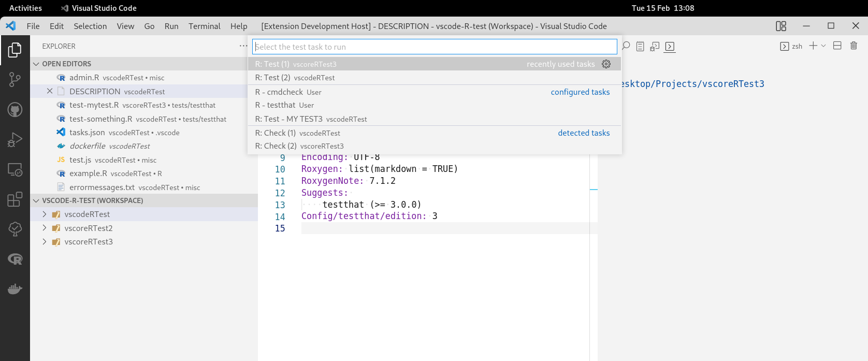
Task: Click the zsh terminal label
Action: [x=791, y=46]
